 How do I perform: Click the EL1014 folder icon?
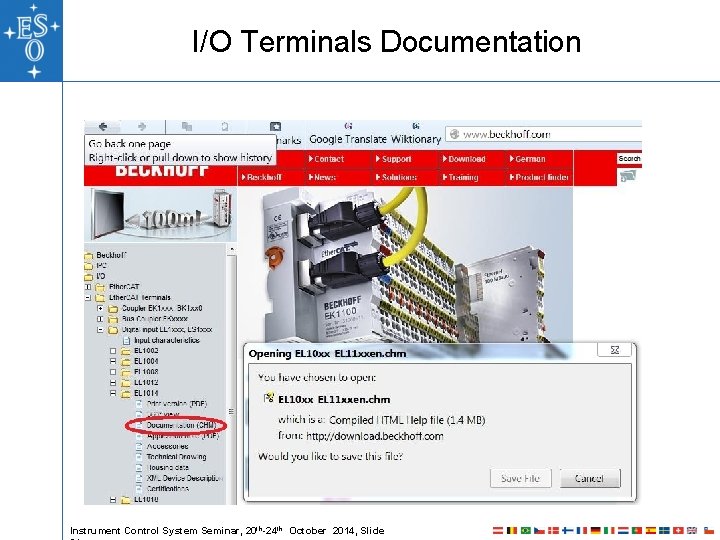[126, 394]
